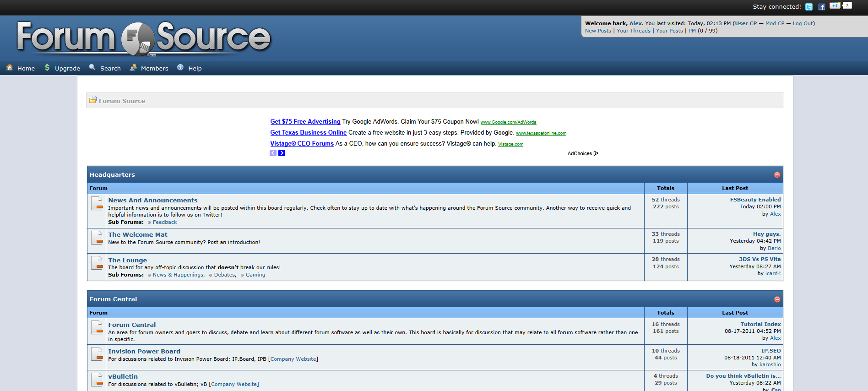Click the Forum Source logo

[x=144, y=38]
